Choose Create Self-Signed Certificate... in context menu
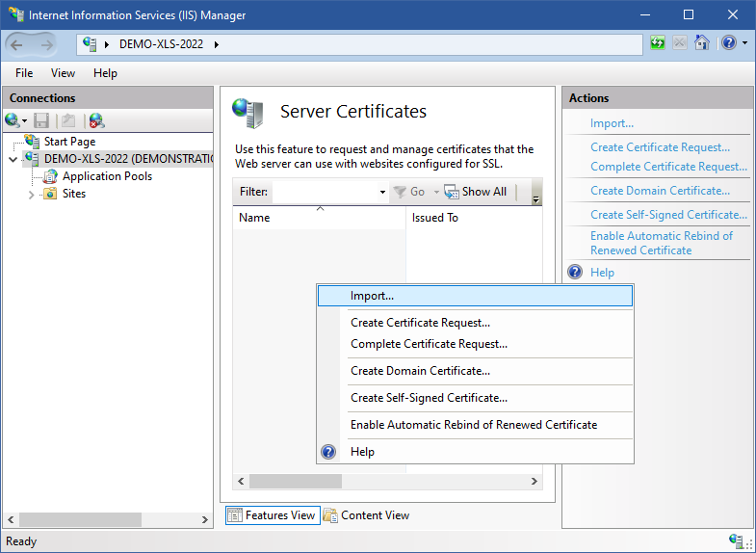The height and width of the screenshot is (553, 756). (x=475, y=398)
